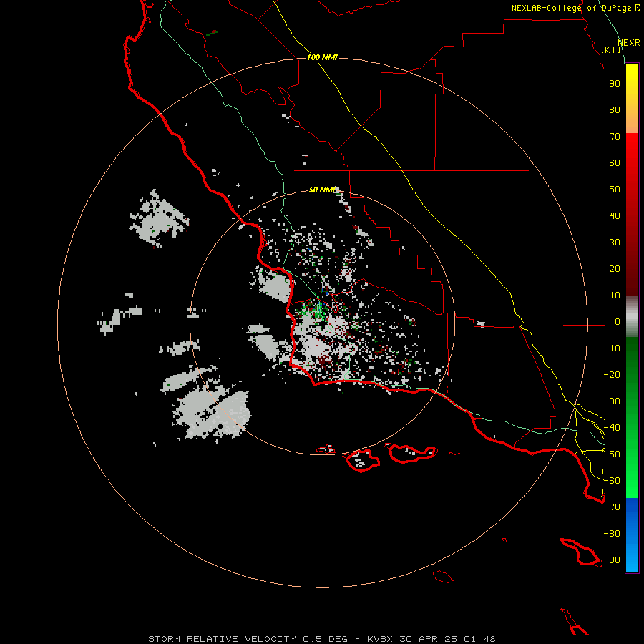
Task: Click the -20 value on the velocity scale
Action: (x=612, y=375)
